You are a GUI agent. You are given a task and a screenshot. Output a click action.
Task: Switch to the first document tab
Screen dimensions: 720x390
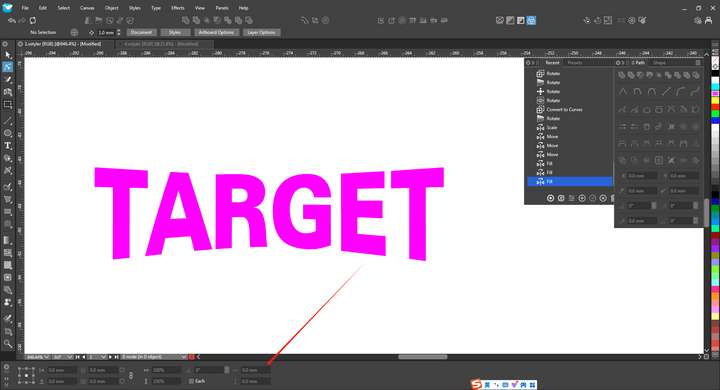pyautogui.click(x=63, y=44)
